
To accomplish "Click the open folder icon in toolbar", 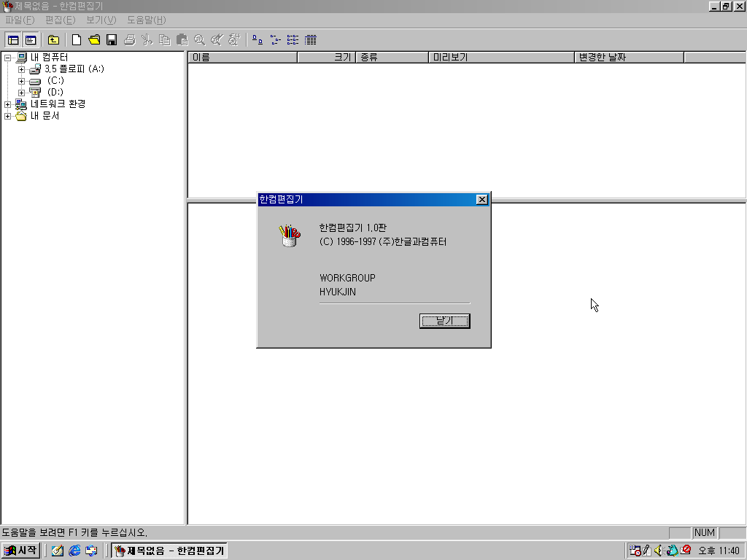I will [x=94, y=40].
